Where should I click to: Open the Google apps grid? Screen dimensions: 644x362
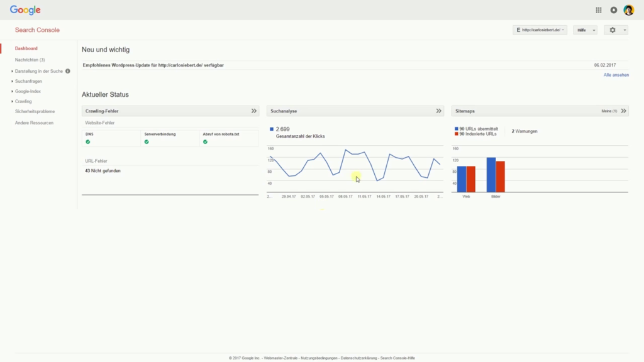tap(599, 10)
